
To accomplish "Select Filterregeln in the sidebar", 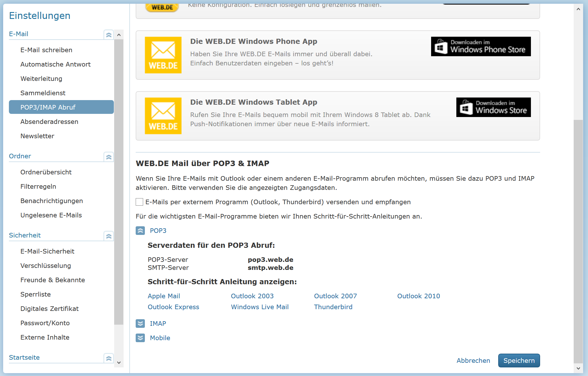I will pyautogui.click(x=38, y=186).
